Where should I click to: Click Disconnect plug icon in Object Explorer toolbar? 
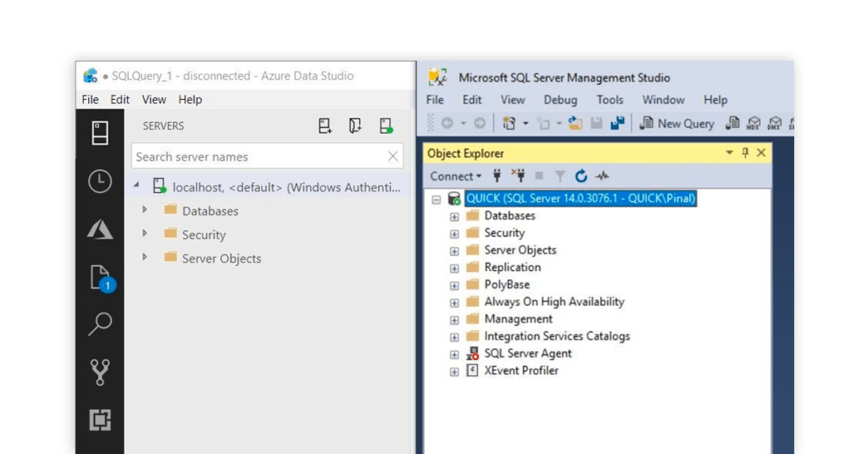click(518, 176)
